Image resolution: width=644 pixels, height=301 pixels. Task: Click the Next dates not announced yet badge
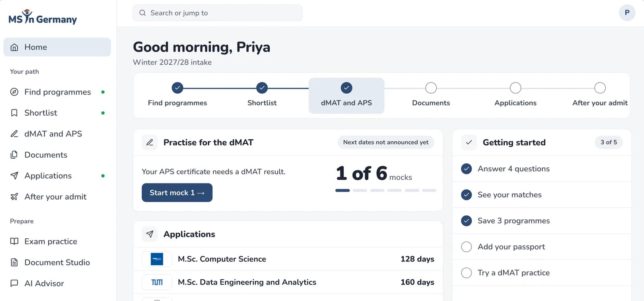click(386, 142)
